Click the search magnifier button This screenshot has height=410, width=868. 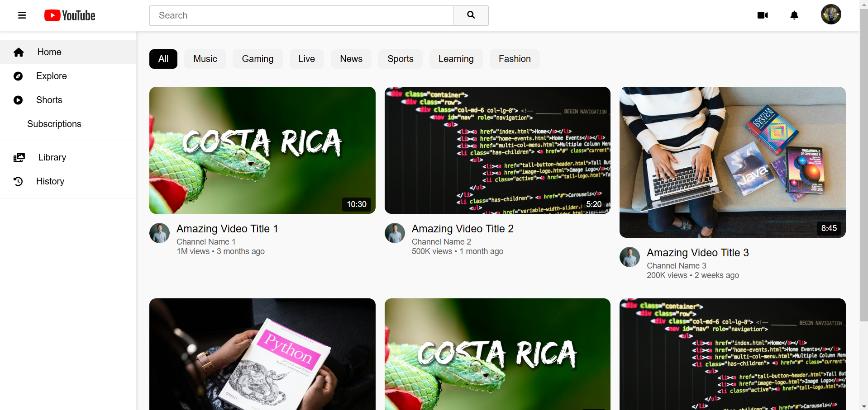471,15
